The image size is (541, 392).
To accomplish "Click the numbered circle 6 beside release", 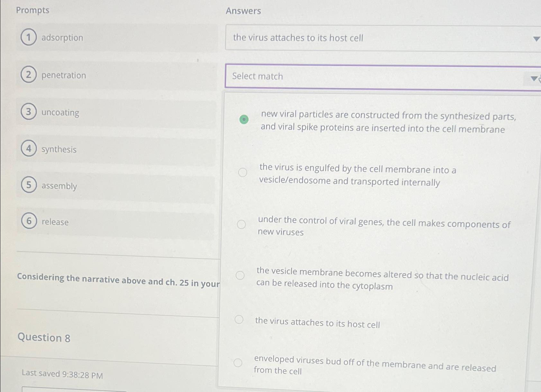I will click(29, 221).
